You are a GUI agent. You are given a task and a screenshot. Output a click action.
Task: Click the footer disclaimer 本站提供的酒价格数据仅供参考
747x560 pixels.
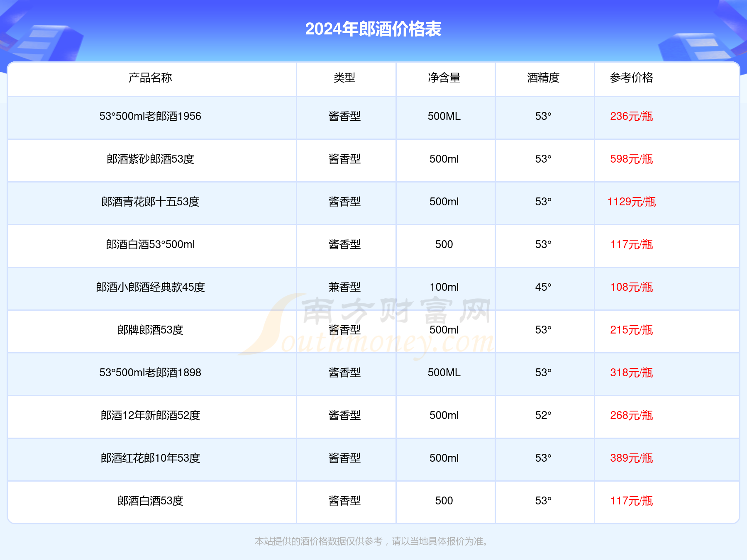(x=318, y=541)
